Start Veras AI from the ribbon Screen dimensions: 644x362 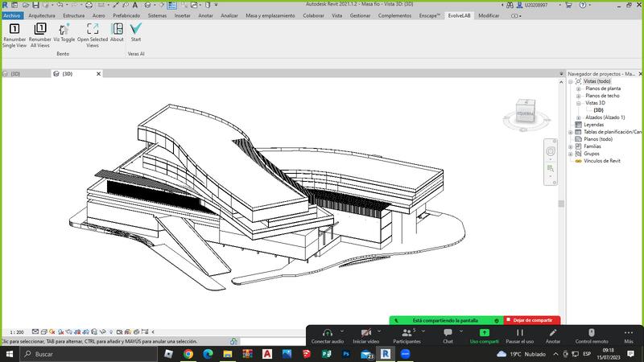coord(135,29)
